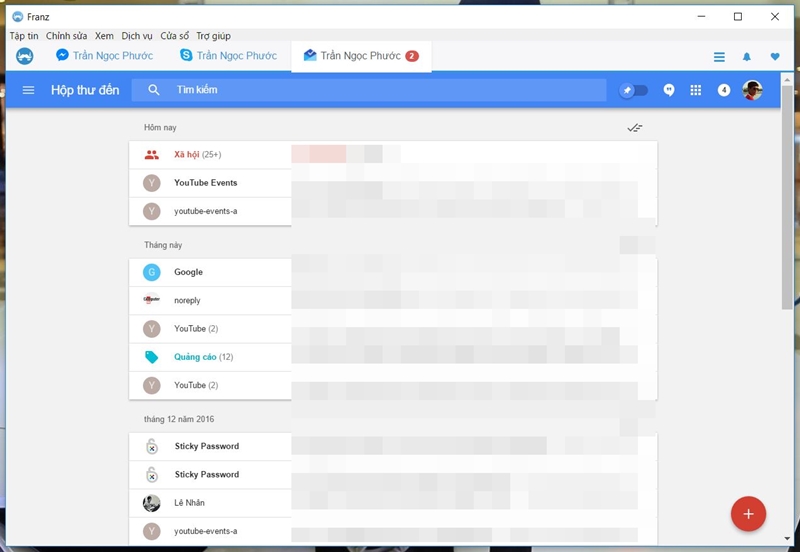The height and width of the screenshot is (552, 800).
Task: Expand the Quảng cáo (12) bundle
Action: click(x=393, y=357)
